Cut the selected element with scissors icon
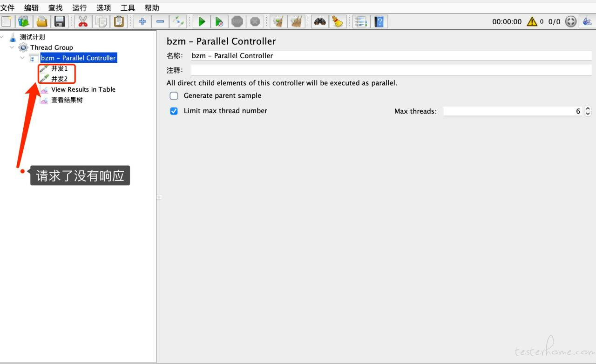This screenshot has height=364, width=596. pyautogui.click(x=83, y=21)
